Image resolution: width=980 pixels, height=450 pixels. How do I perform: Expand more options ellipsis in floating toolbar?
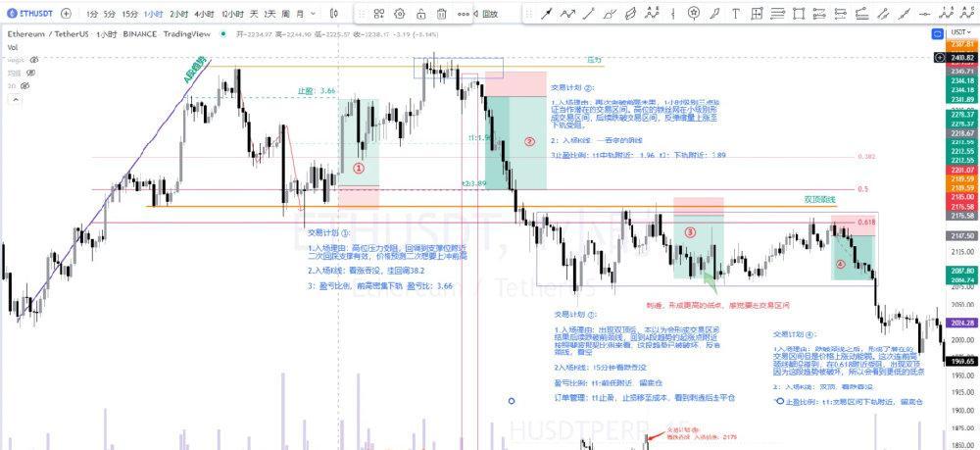point(464,14)
